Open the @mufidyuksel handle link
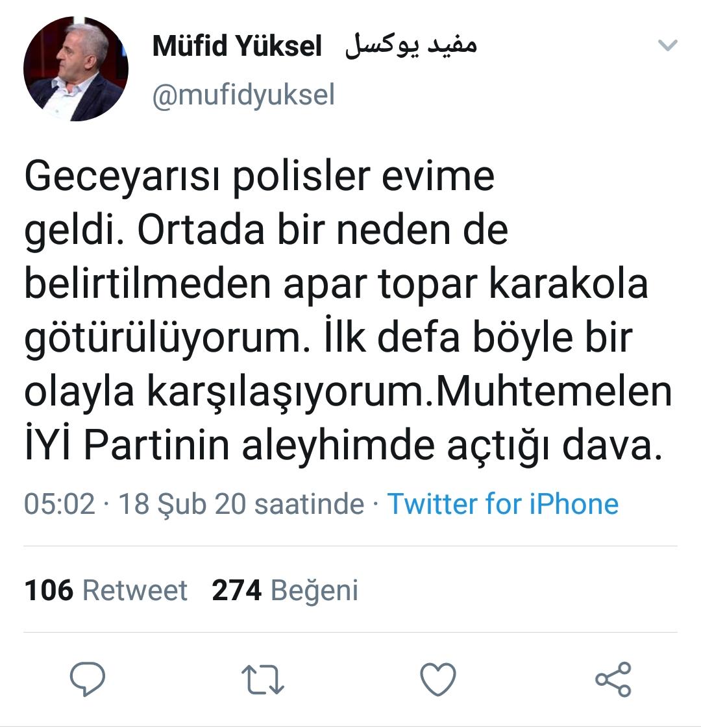 (x=243, y=95)
